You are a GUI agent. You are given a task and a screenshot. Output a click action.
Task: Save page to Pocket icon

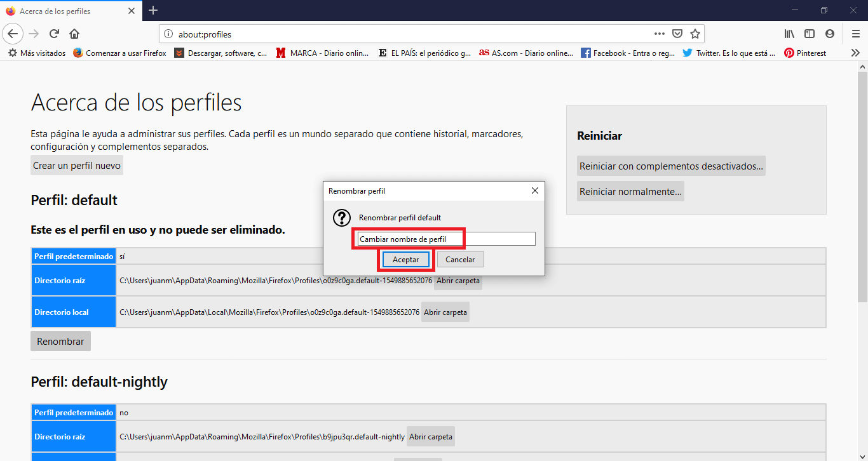pyautogui.click(x=677, y=34)
